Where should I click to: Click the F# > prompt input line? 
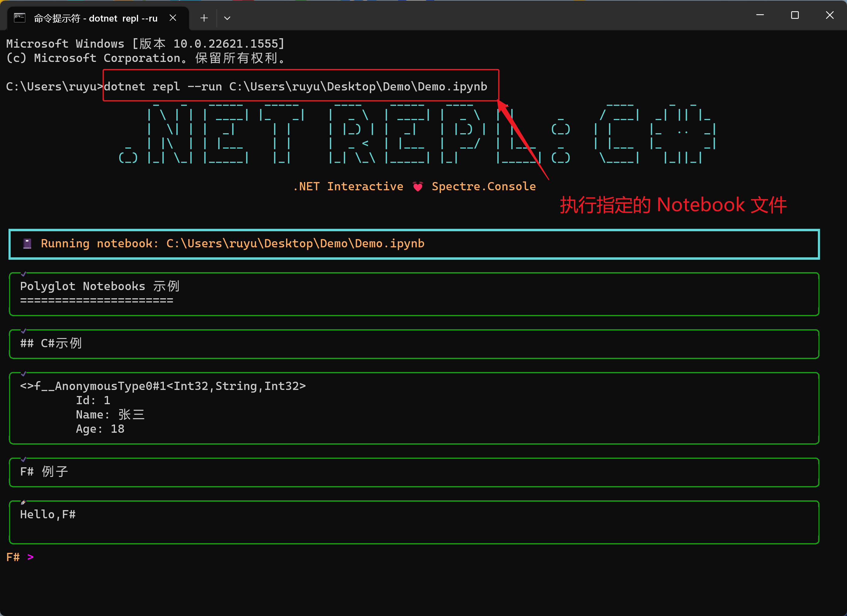coord(20,557)
